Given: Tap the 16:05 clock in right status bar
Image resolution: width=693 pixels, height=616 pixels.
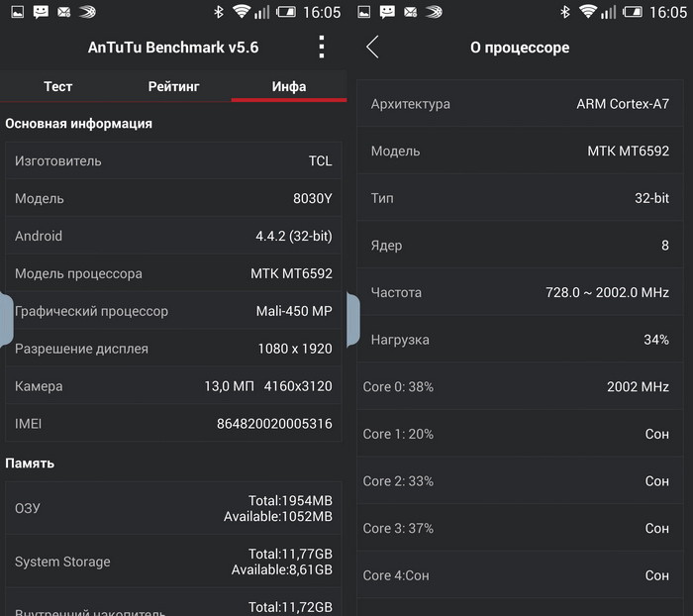Looking at the screenshot, I should click(668, 13).
